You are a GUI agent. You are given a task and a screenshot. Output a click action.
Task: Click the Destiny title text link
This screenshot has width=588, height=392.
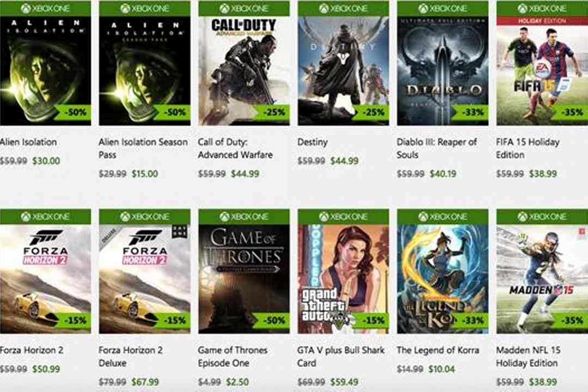click(313, 142)
